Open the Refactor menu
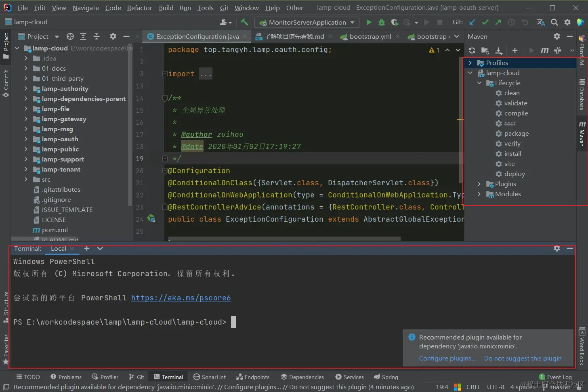588x392 pixels. tap(139, 8)
